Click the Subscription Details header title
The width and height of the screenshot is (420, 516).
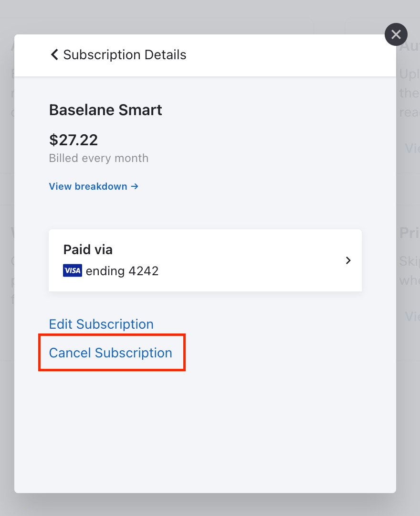(x=125, y=54)
